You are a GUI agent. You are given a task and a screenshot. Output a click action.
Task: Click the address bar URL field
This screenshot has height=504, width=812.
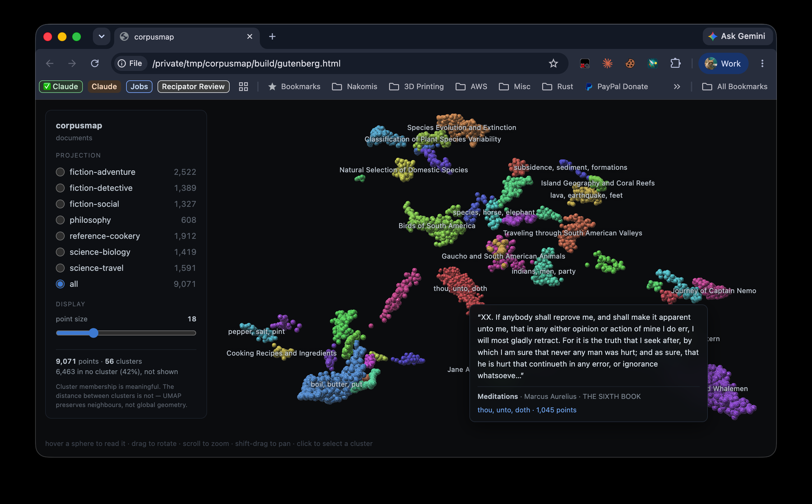(340, 64)
